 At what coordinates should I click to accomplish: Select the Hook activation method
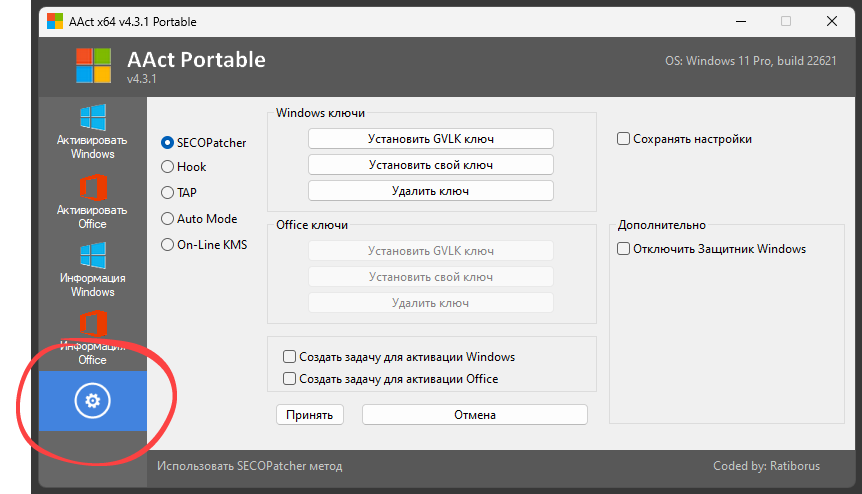pos(168,168)
